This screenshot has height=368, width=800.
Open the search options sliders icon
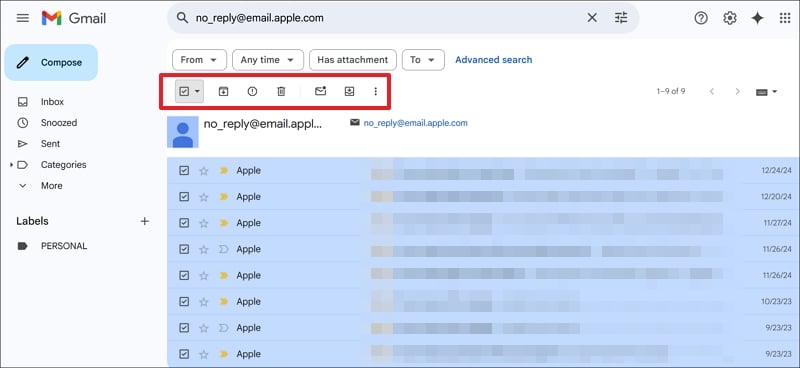(x=621, y=18)
